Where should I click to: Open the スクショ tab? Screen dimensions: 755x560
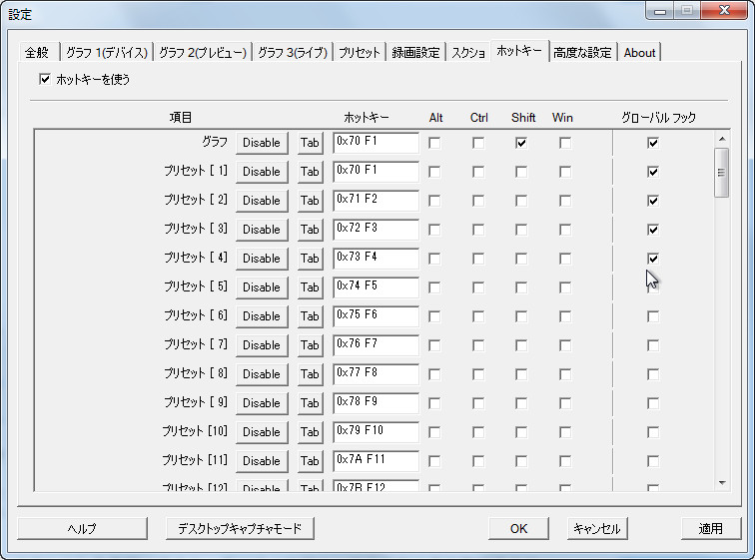tap(468, 53)
